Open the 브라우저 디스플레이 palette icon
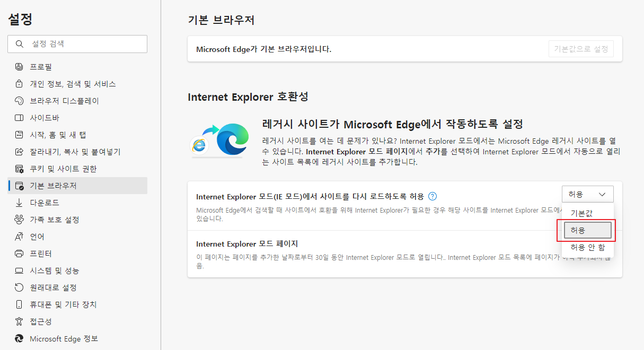The width and height of the screenshot is (644, 350). (x=19, y=101)
